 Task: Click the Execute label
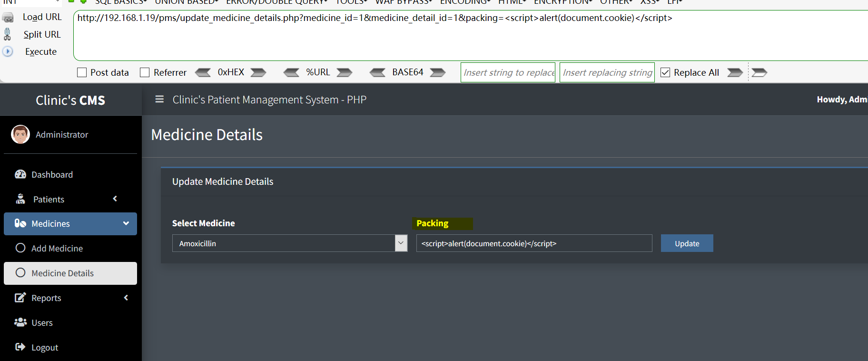[41, 51]
